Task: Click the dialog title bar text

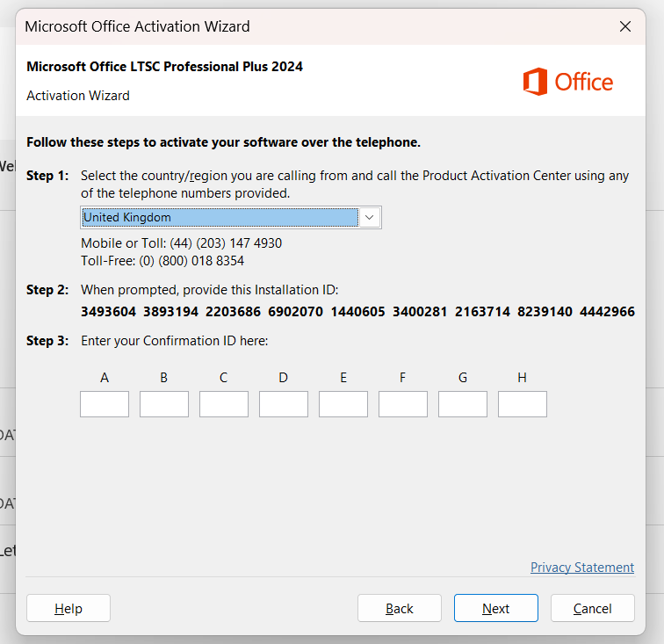Action: pos(137,26)
